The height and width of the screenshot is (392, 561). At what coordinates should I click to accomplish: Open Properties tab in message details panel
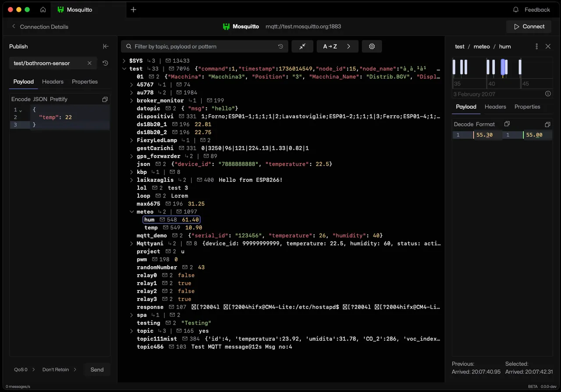(x=527, y=106)
